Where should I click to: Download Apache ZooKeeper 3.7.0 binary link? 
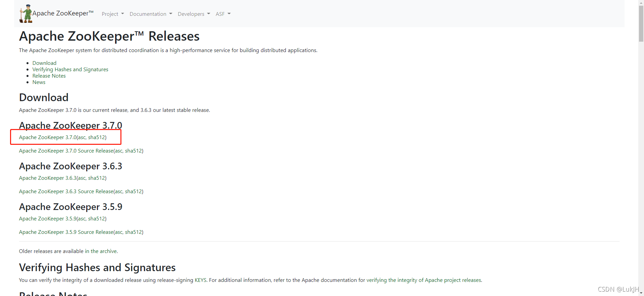[48, 137]
